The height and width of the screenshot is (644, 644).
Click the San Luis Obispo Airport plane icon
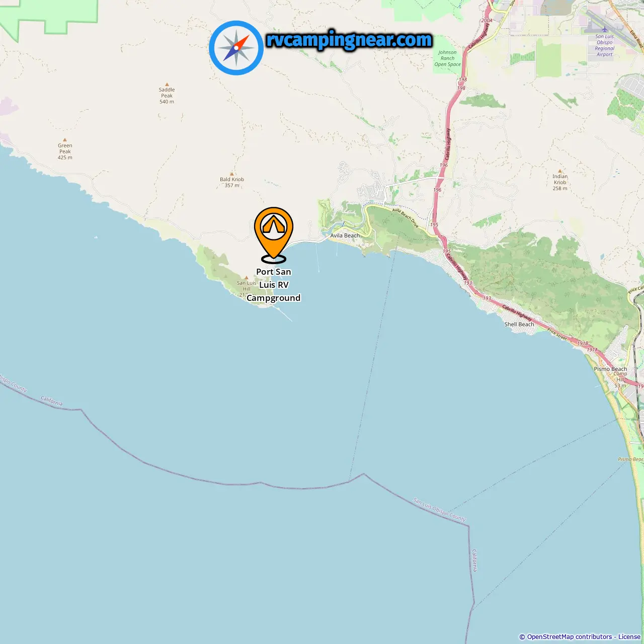pos(605,30)
